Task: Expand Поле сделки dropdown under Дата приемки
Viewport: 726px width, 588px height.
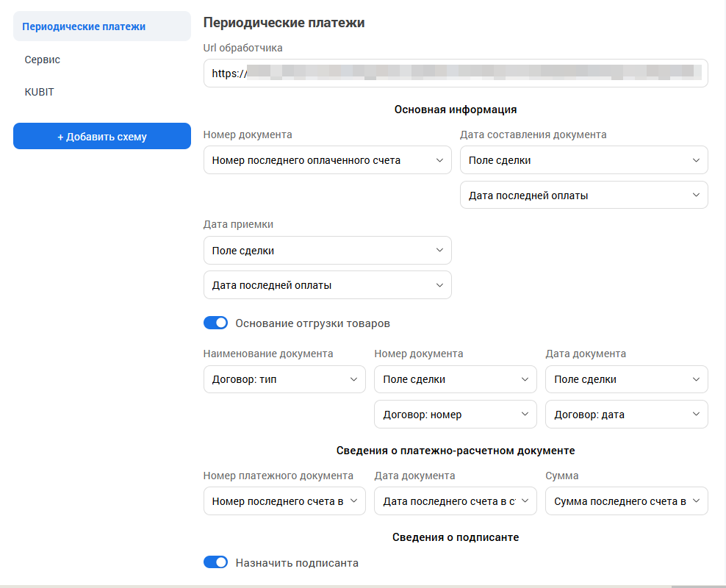Action: point(327,251)
